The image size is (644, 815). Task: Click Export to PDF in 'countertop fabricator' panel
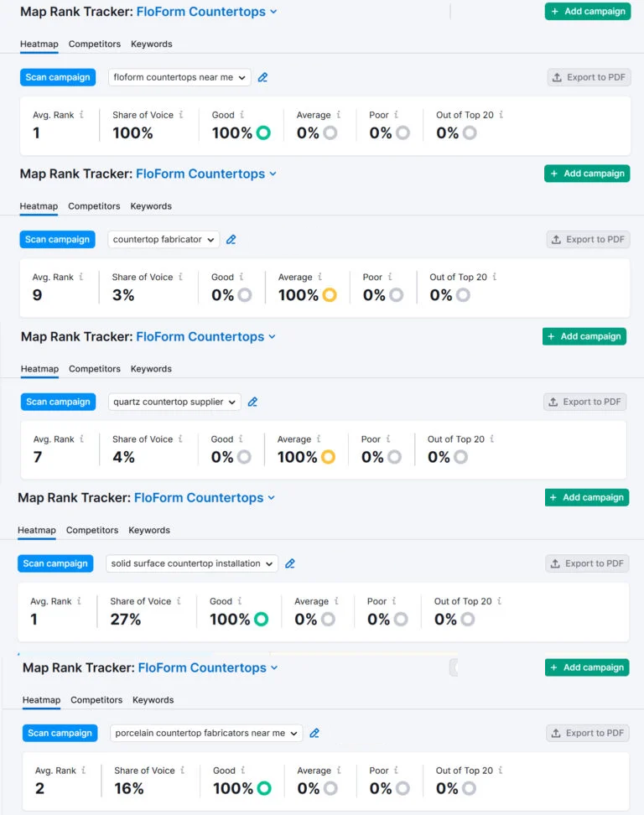click(588, 240)
